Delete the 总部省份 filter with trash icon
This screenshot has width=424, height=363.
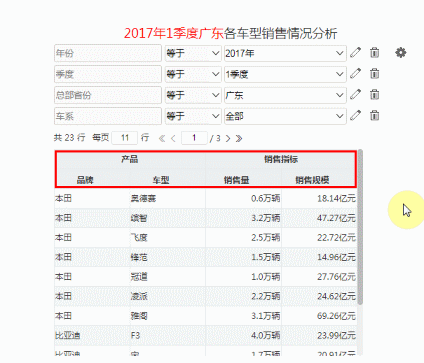pyautogui.click(x=374, y=95)
